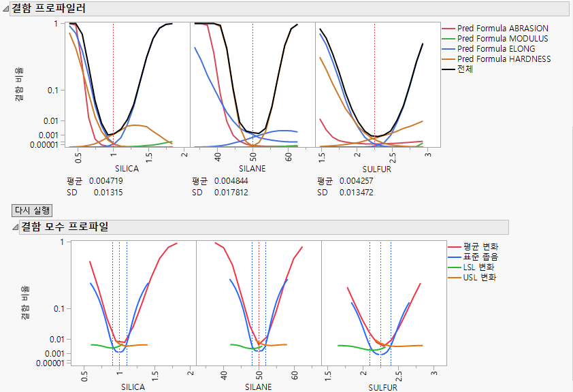The image size is (573, 392).
Task: Click the SILICA axis label under 결함 모수 프로파일
Action: pyautogui.click(x=133, y=387)
